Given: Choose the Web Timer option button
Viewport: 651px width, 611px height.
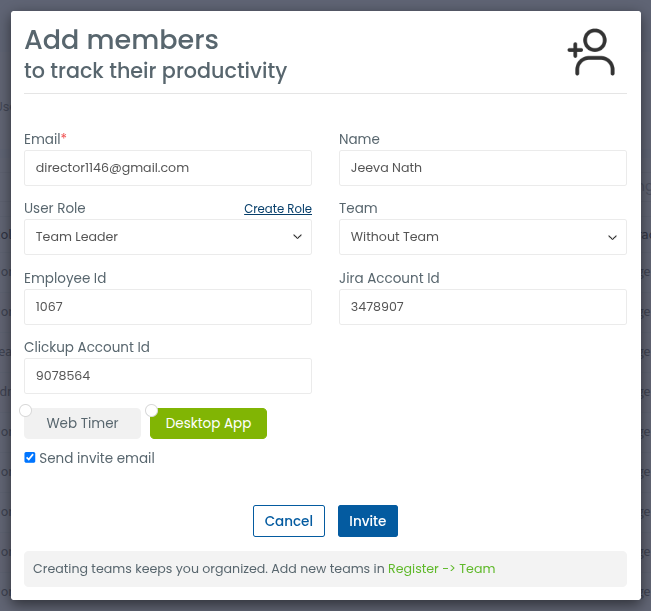Looking at the screenshot, I should 83,423.
